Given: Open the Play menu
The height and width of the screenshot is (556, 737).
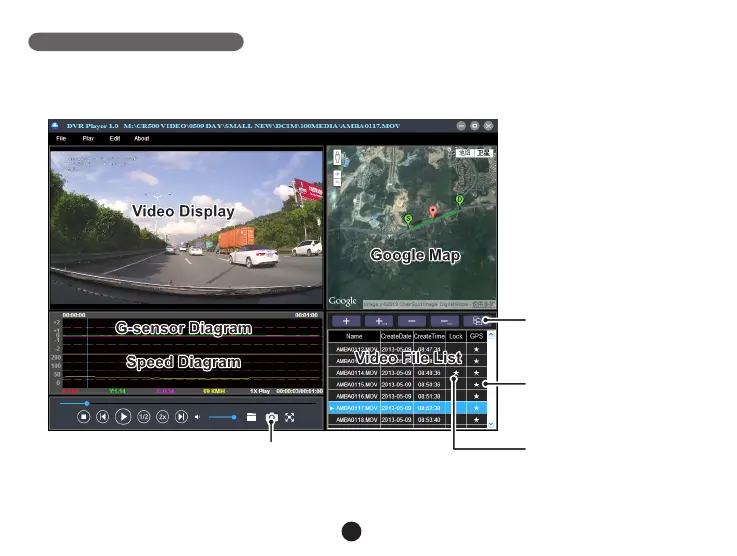Looking at the screenshot, I should 88,138.
